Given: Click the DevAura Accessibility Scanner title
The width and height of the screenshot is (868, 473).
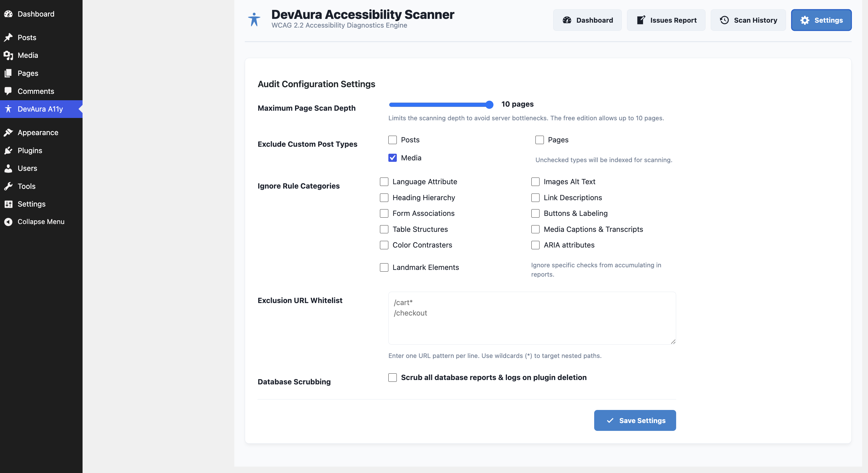Looking at the screenshot, I should [x=362, y=15].
